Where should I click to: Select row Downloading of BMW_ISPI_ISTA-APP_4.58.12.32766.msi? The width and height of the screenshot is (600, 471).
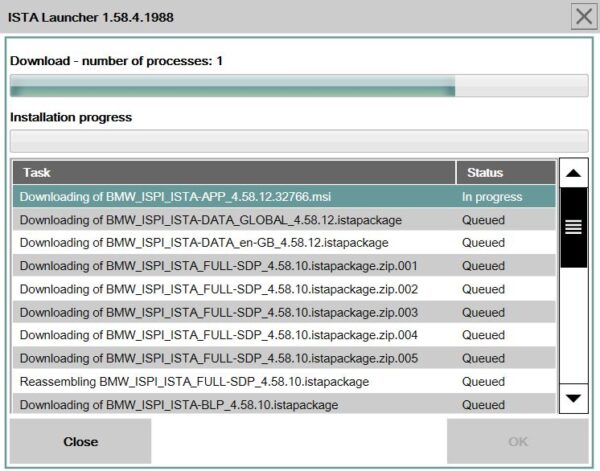284,197
